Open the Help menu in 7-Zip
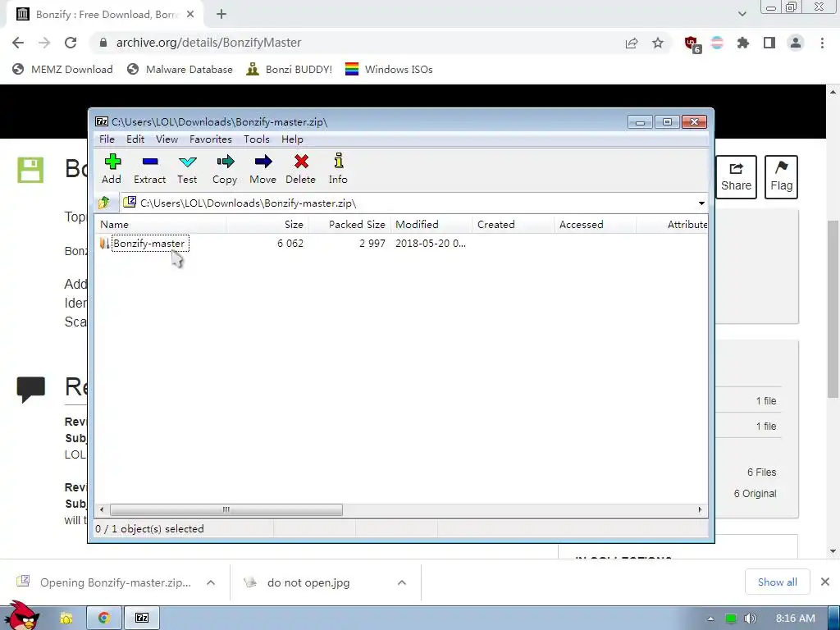Viewport: 840px width, 630px height. (292, 139)
